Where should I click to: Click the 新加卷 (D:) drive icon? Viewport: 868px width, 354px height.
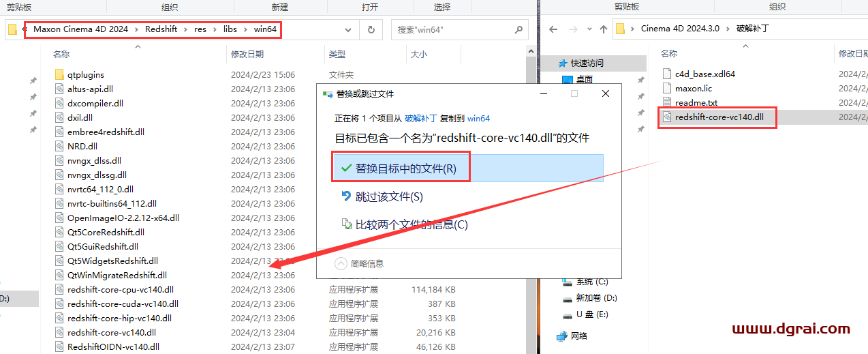pyautogui.click(x=568, y=298)
